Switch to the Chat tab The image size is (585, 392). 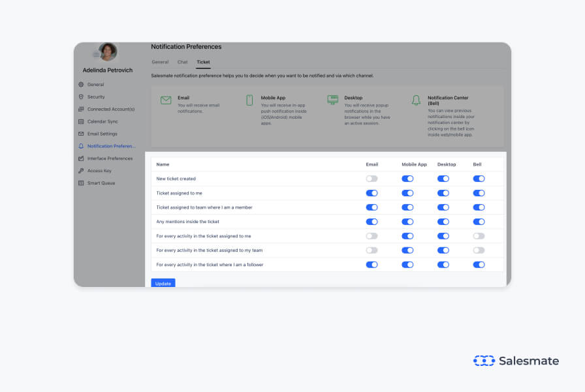pyautogui.click(x=182, y=62)
